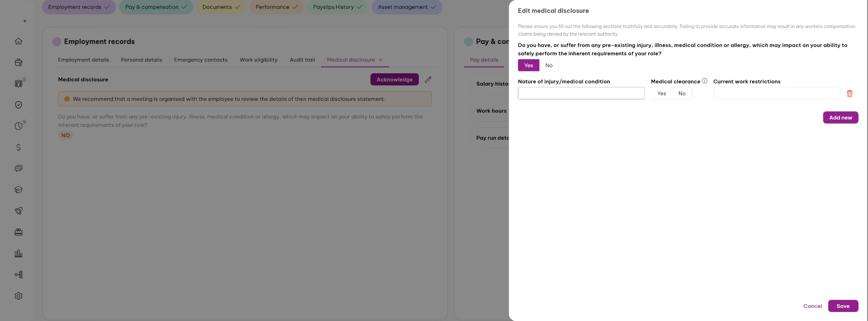Click the Save button
Viewport: 868px width, 321px height.
pos(843,306)
